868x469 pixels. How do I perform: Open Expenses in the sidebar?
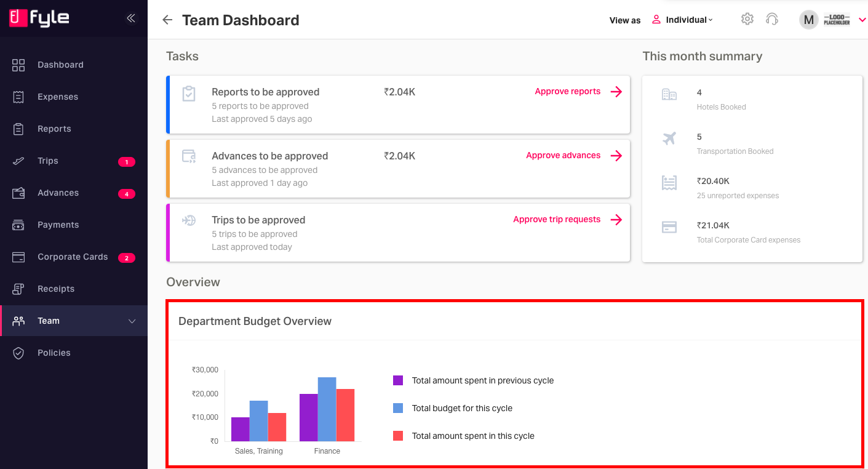click(58, 97)
